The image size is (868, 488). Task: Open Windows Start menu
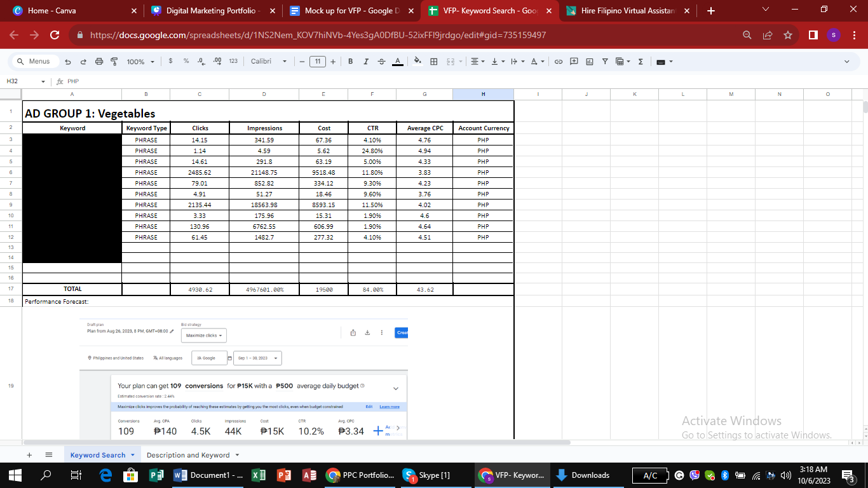15,475
